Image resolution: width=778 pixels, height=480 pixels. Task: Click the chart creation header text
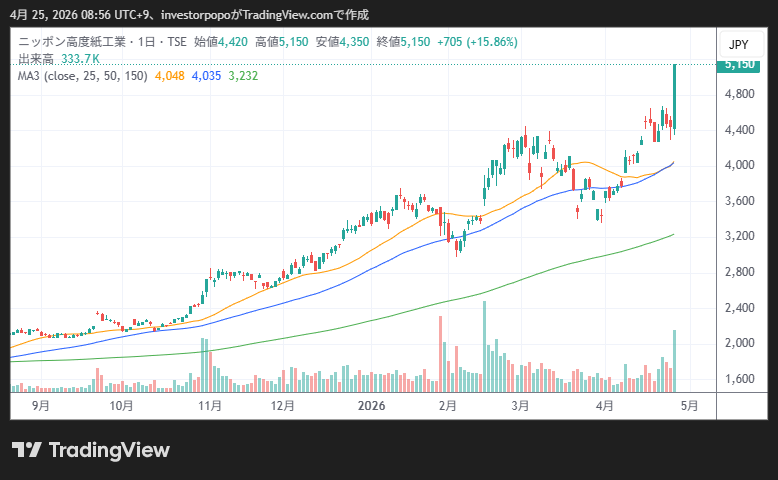pyautogui.click(x=189, y=14)
